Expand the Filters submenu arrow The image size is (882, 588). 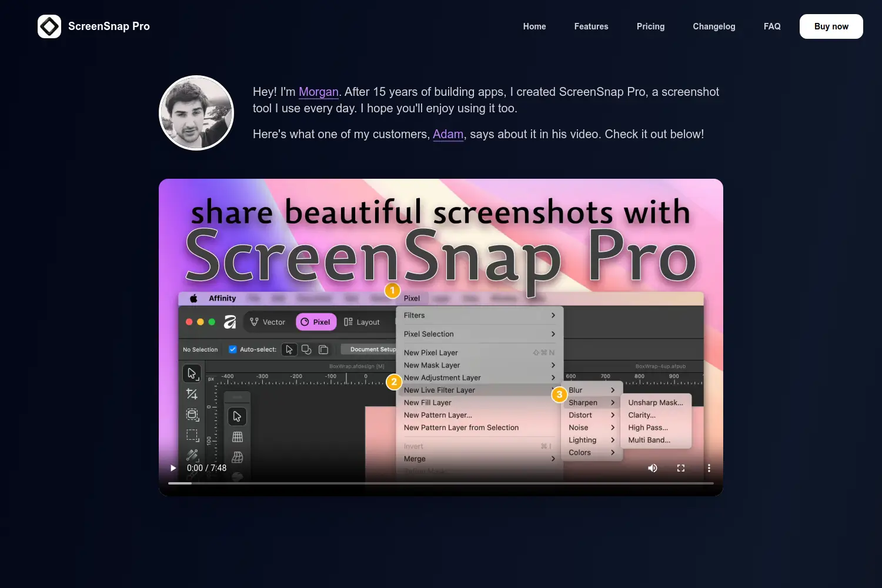pos(553,316)
